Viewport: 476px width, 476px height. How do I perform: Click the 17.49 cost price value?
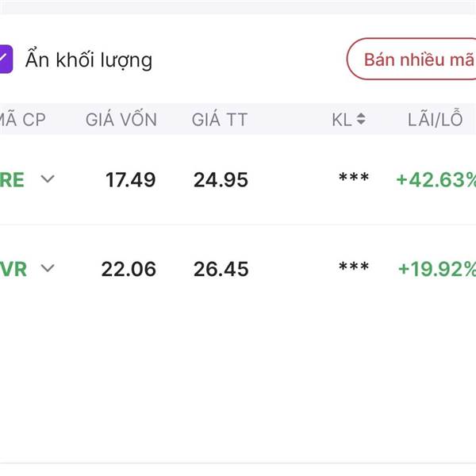(x=131, y=180)
